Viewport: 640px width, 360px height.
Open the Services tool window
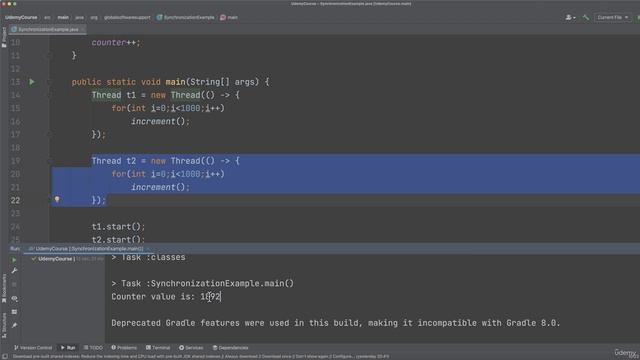tap(191, 348)
